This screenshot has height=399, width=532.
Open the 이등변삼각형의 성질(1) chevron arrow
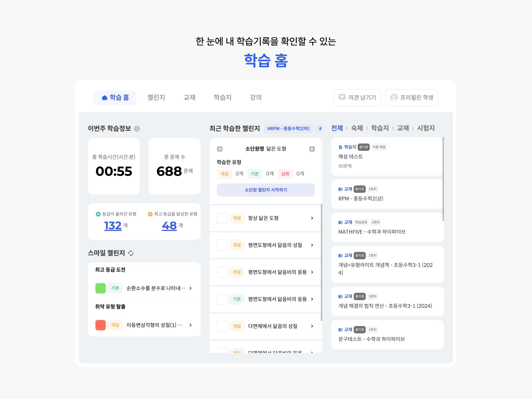tap(190, 325)
